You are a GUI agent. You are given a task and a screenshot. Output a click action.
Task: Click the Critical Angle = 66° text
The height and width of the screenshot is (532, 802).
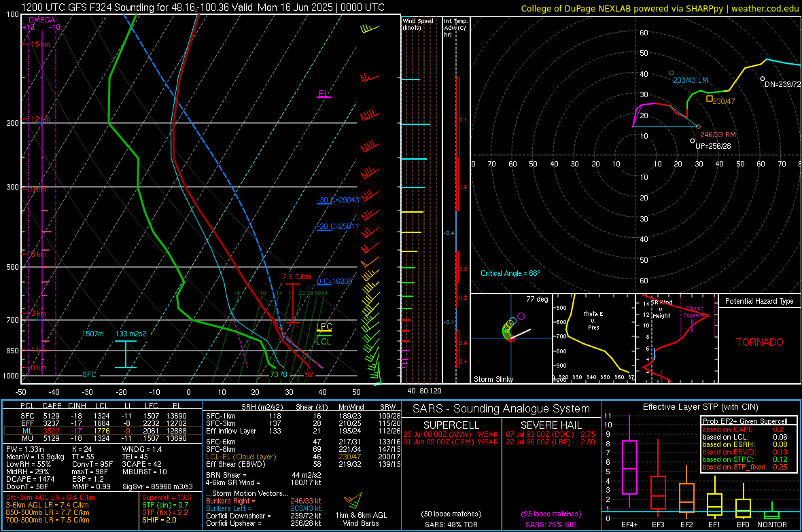510,273
